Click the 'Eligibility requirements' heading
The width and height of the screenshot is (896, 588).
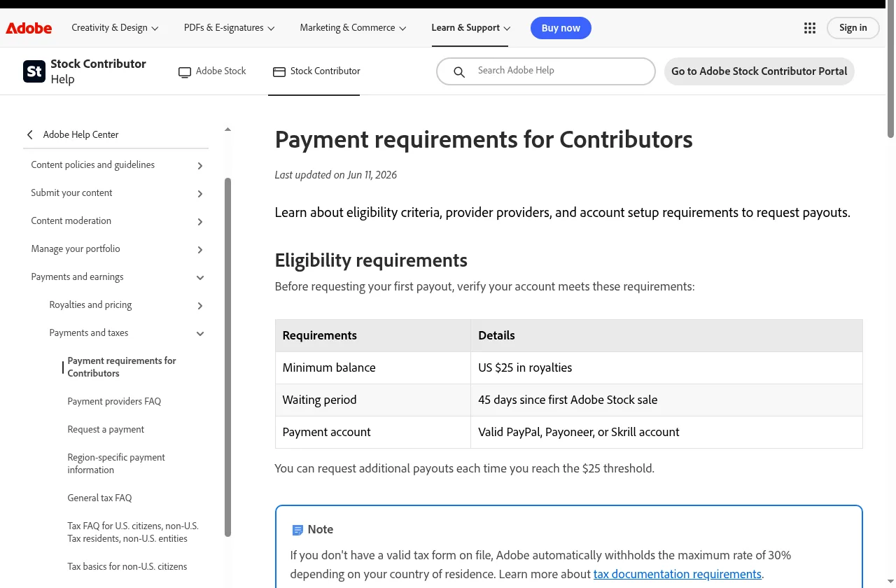point(371,260)
